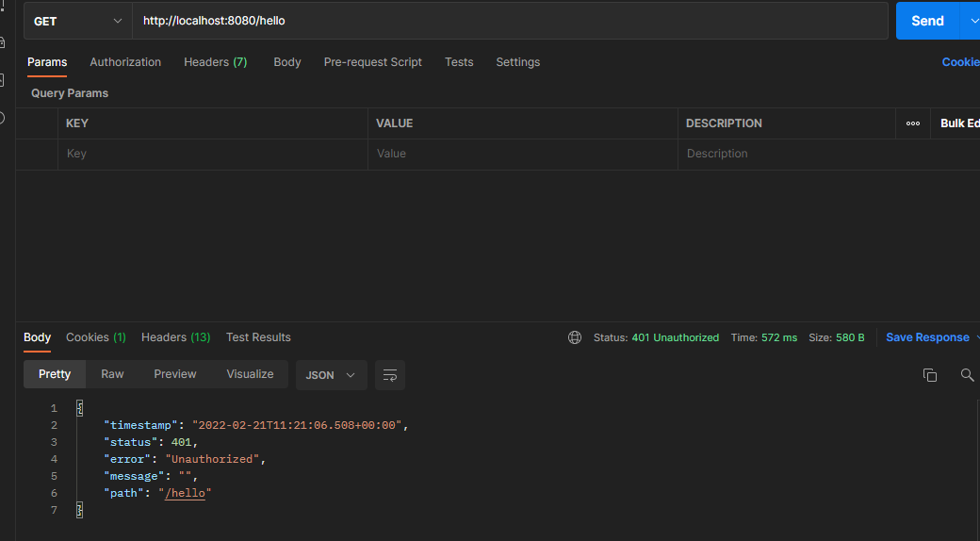The height and width of the screenshot is (541, 980).
Task: Click the "/hello" path link in response
Action: point(185,493)
